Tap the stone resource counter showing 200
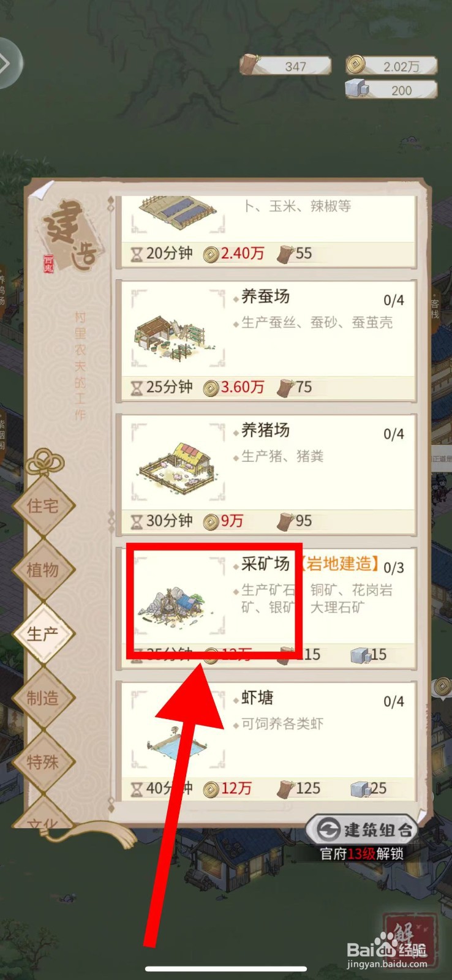The image size is (452, 980). pos(391,89)
